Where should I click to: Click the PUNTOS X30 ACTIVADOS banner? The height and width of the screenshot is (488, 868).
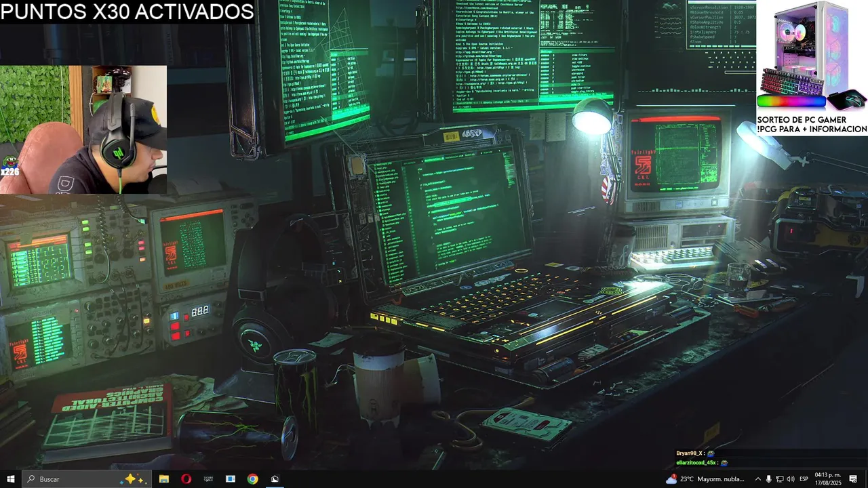tap(127, 12)
